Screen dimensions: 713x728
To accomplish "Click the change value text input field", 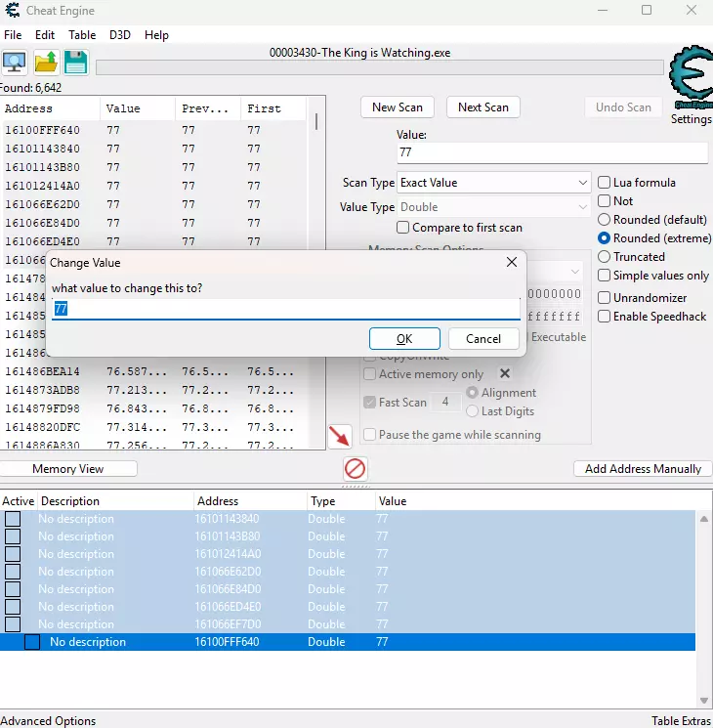I will [x=286, y=309].
